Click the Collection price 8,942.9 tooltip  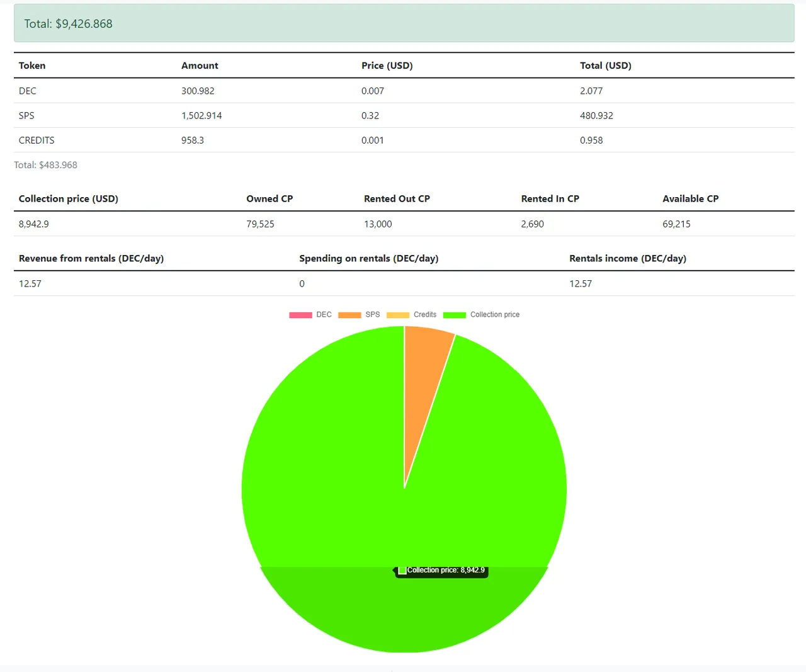tap(441, 571)
